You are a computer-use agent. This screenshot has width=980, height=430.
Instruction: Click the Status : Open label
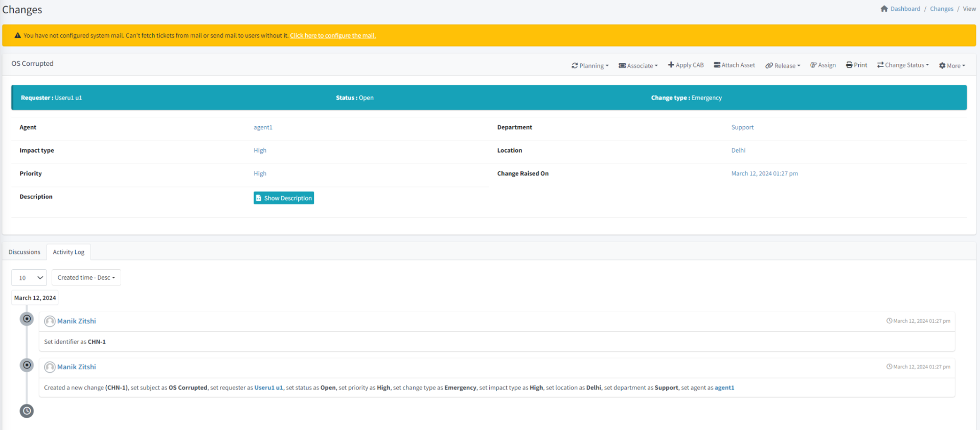[x=355, y=98]
